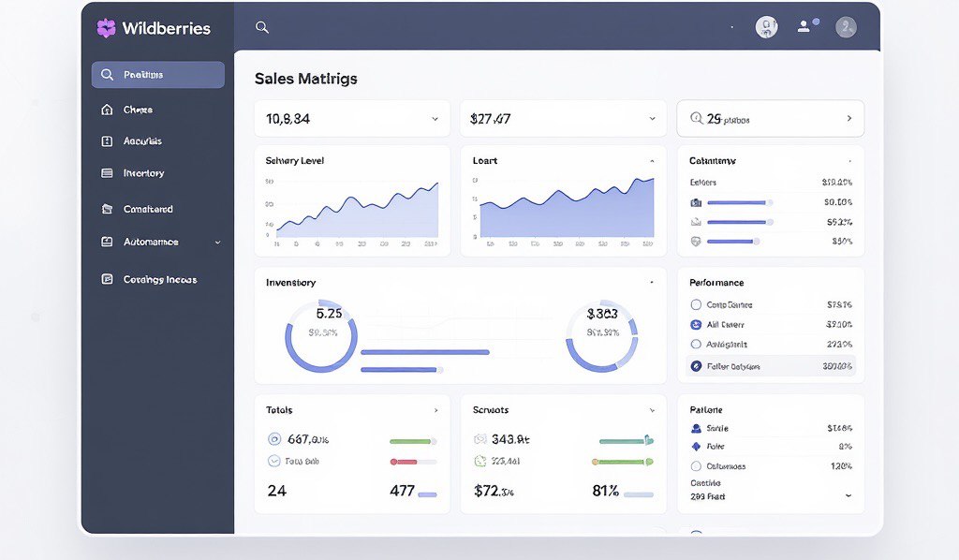This screenshot has height=560, width=959.
Task: Click the Inventory icon in the sidebar
Action: [106, 173]
